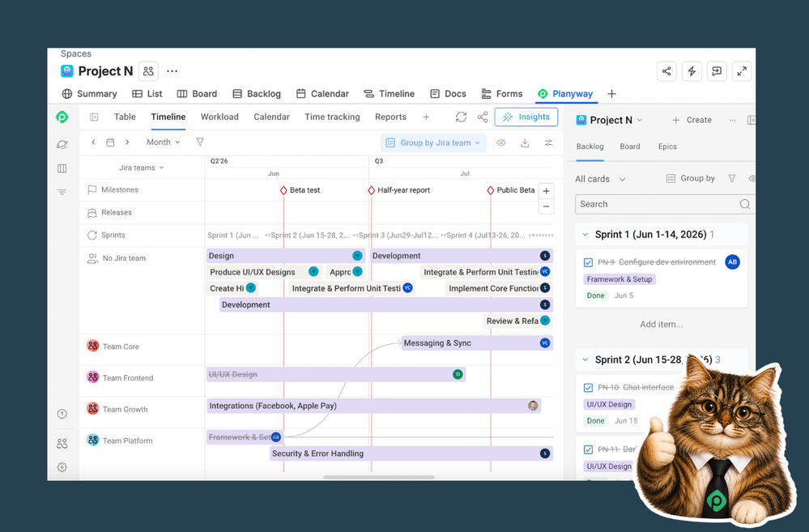Go to the next period with the right arrow
The height and width of the screenshot is (532, 809).
click(127, 142)
